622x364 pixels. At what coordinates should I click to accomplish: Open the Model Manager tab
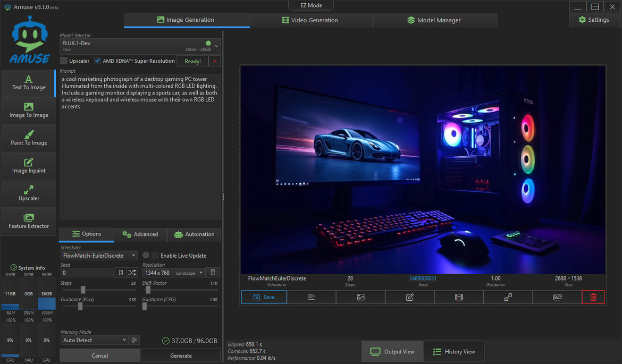click(x=434, y=20)
